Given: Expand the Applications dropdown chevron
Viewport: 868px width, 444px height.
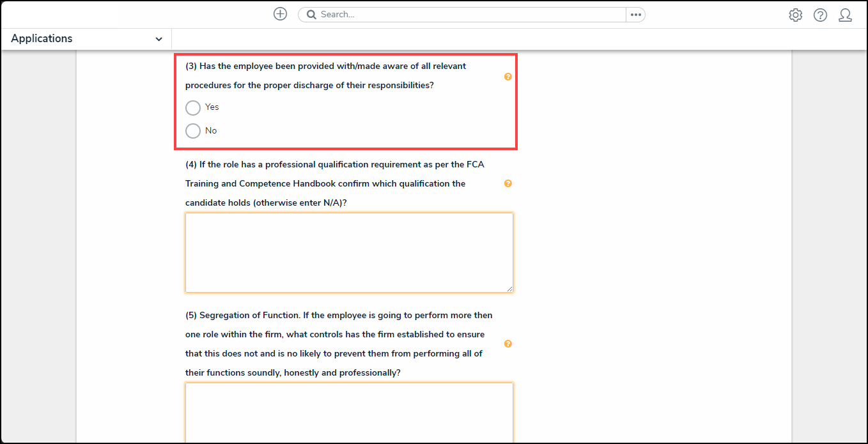Looking at the screenshot, I should coord(159,39).
